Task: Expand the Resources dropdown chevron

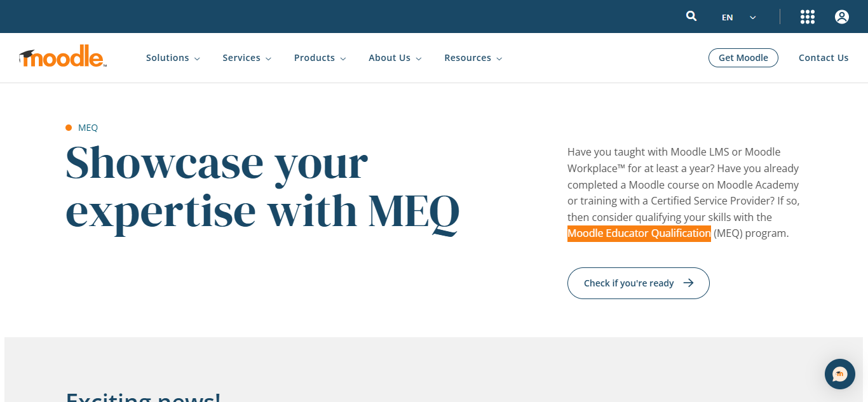Action: 499,58
